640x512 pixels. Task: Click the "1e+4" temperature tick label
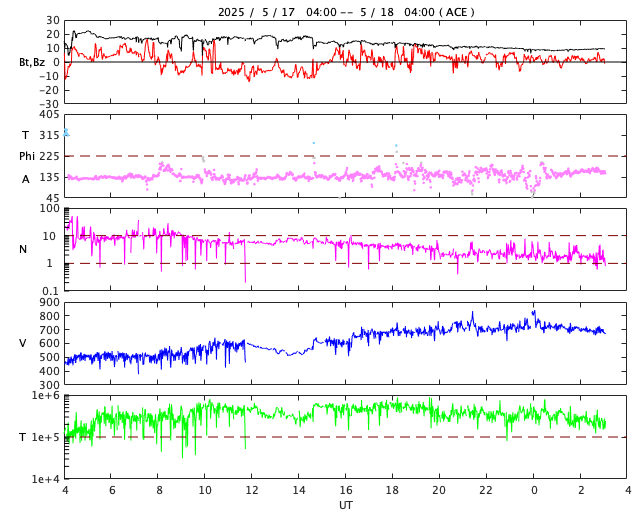45,479
